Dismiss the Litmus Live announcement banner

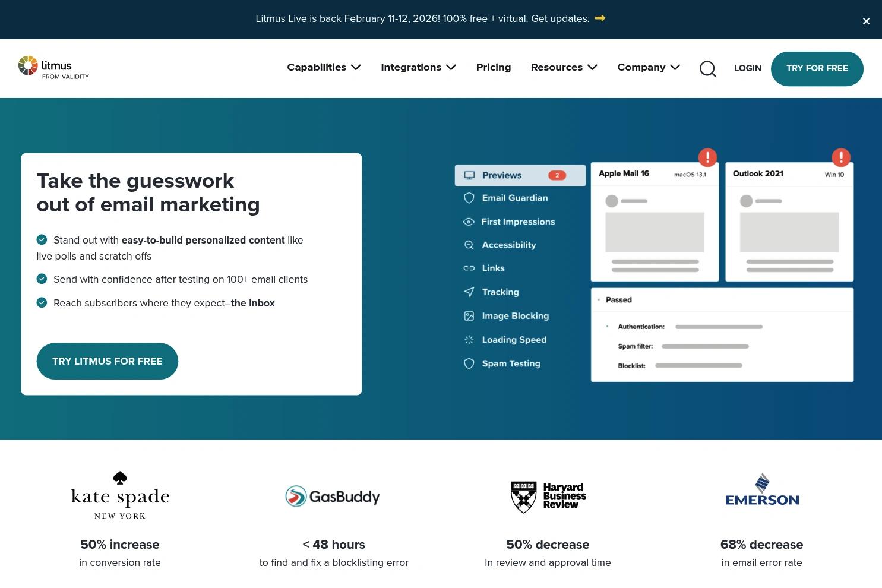pos(866,21)
